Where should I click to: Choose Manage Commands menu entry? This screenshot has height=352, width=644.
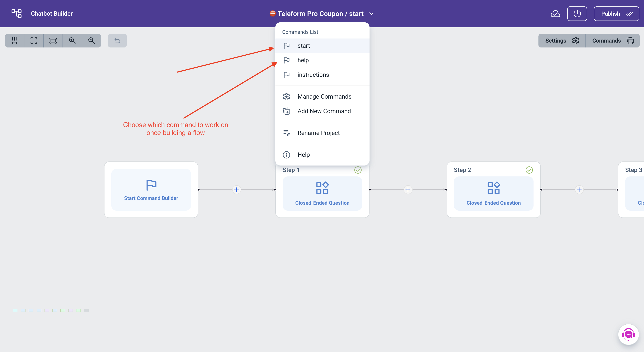(322, 96)
